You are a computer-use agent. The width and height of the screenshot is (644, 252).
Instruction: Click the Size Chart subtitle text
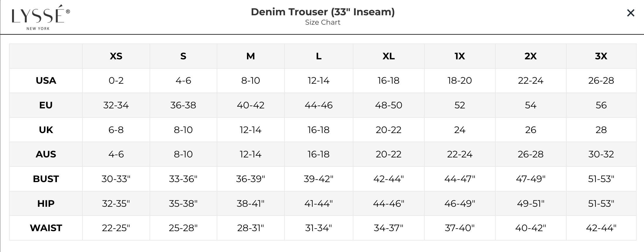click(x=323, y=22)
